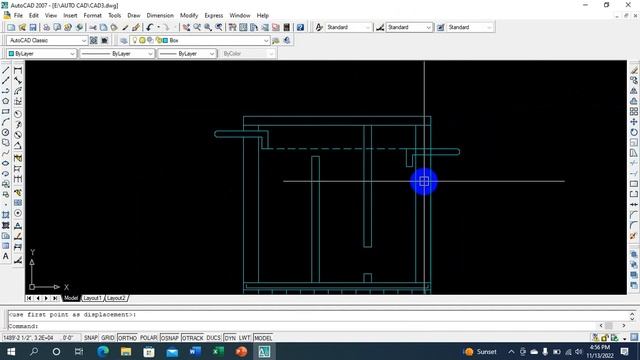The width and height of the screenshot is (640, 360).
Task: Expand the undo history dropdown arrow
Action: tap(158, 27)
